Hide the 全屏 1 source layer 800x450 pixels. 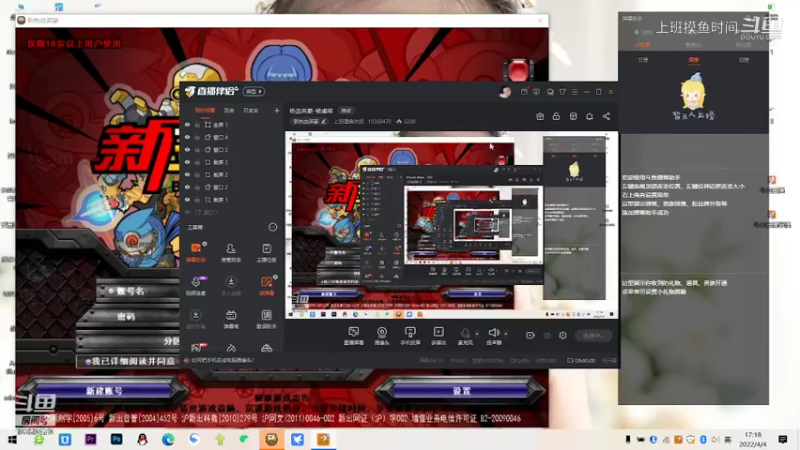click(187, 124)
